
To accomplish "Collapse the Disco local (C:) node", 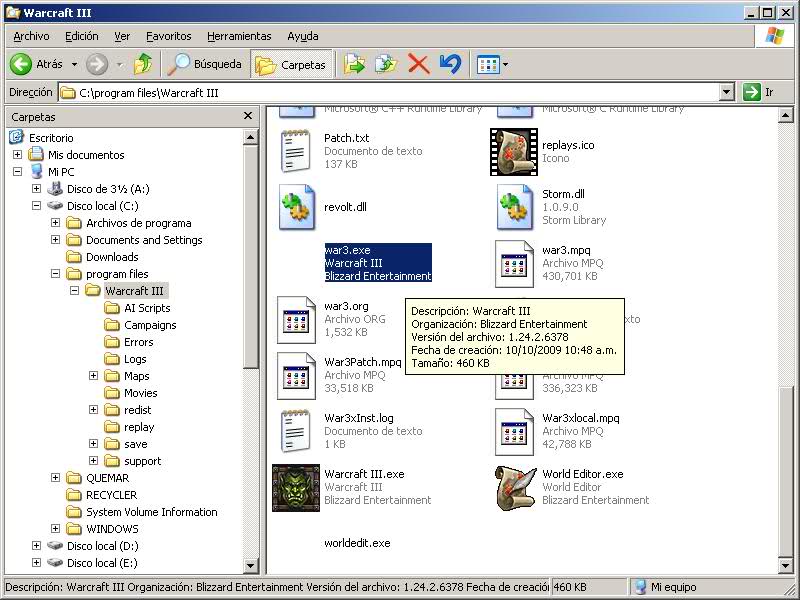I will tap(36, 206).
